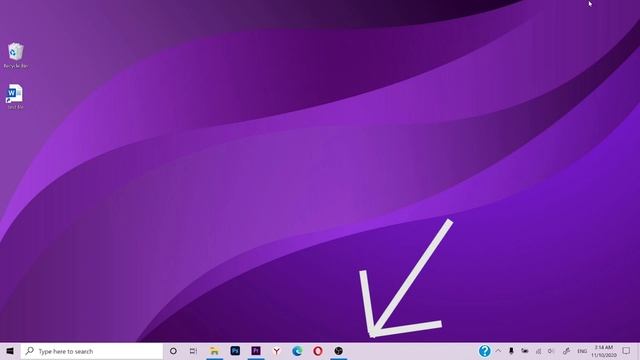Switch to Premiere Pro in the taskbar
The height and width of the screenshot is (360, 640).
pos(256,351)
